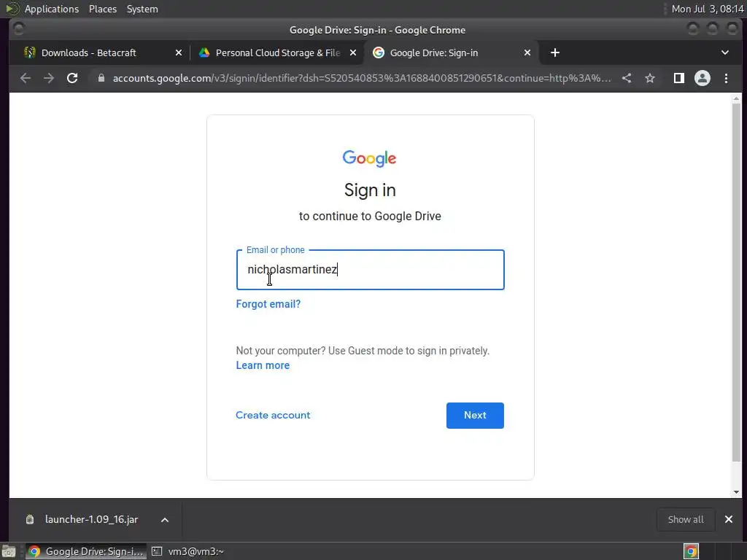The image size is (747, 560).
Task: Click the blue Next button
Action: point(475,415)
